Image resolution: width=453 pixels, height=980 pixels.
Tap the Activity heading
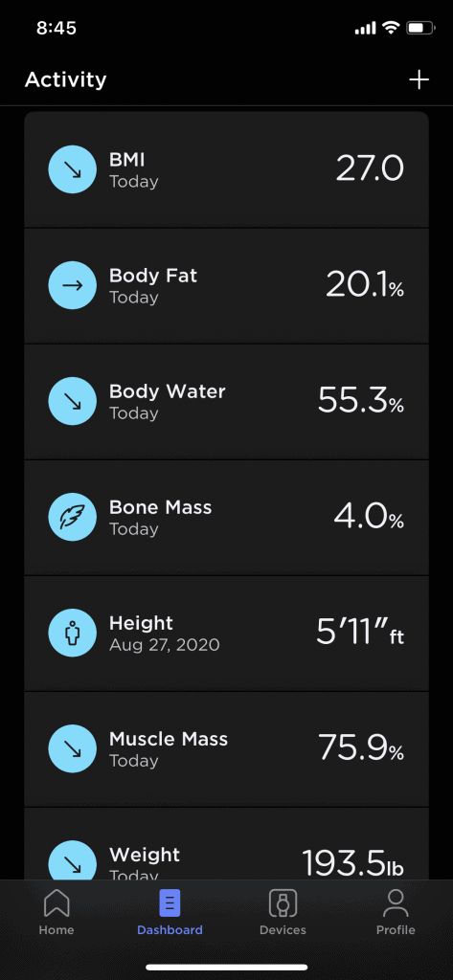[66, 80]
